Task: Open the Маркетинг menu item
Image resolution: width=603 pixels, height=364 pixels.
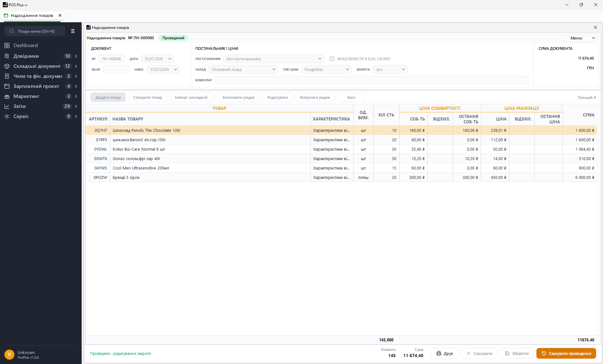Action: [41, 96]
